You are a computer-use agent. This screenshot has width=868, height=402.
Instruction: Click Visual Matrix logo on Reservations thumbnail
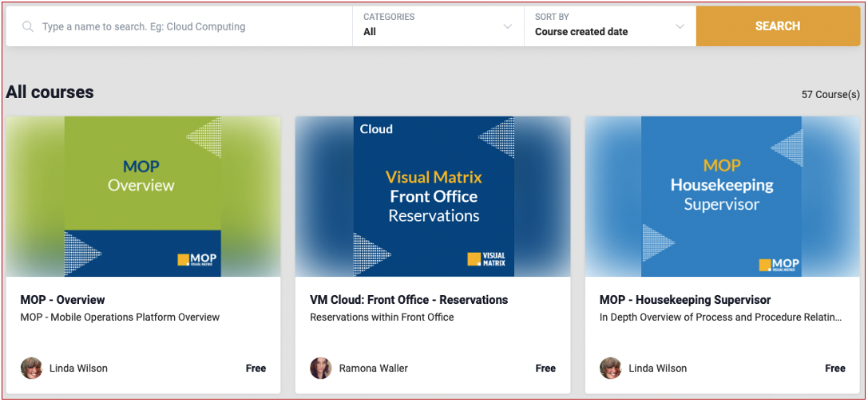pyautogui.click(x=486, y=259)
